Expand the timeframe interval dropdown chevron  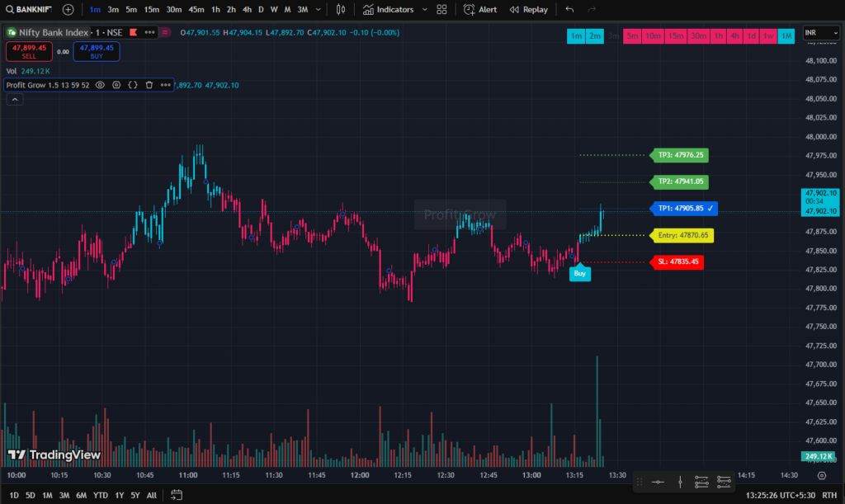pos(321,9)
